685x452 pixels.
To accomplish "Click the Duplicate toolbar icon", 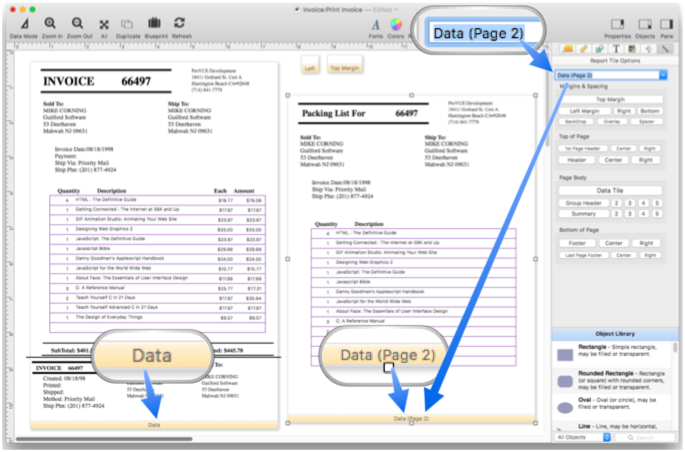I will click(x=128, y=24).
